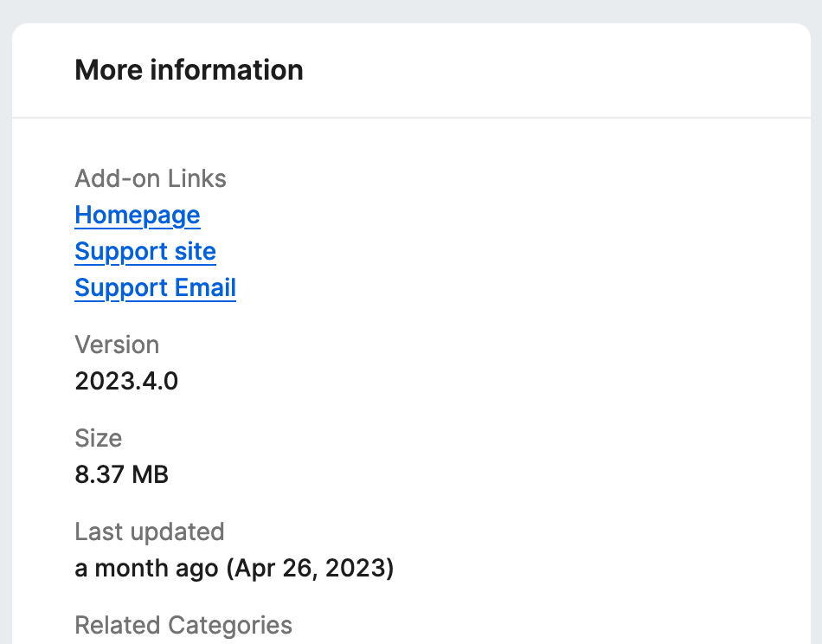Select the 8.37 MB size value

122,475
